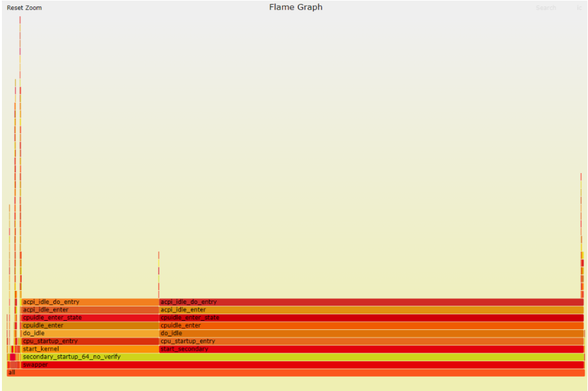Zoom into acpi_idle_enter in start_kernel stack

tap(90, 310)
